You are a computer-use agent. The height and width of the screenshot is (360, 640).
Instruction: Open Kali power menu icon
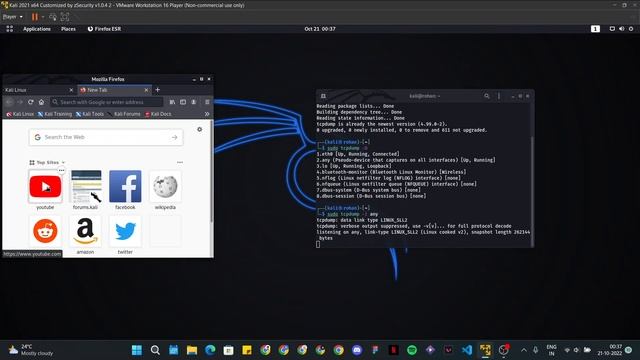[x=631, y=29]
